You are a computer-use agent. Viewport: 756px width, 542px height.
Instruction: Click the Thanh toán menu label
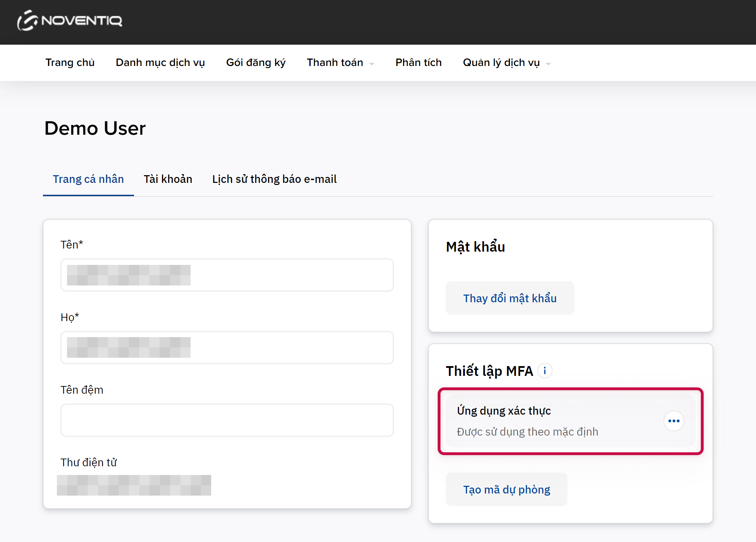(335, 62)
